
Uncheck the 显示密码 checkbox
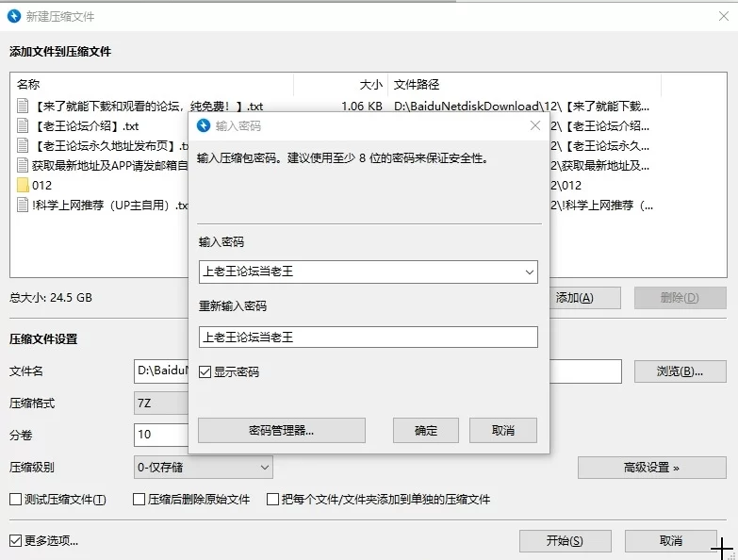(x=205, y=372)
